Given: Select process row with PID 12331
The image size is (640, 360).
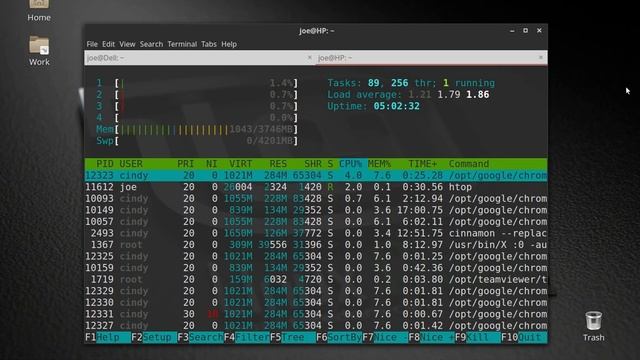Looking at the screenshot, I should pyautogui.click(x=316, y=314).
